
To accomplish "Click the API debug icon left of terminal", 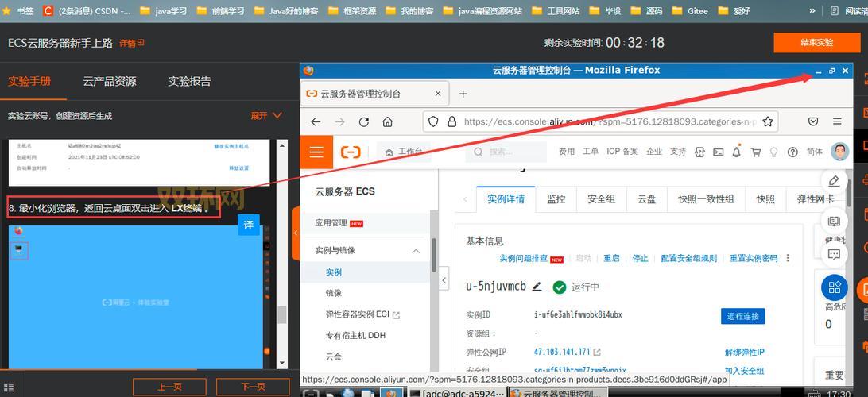I will [699, 152].
